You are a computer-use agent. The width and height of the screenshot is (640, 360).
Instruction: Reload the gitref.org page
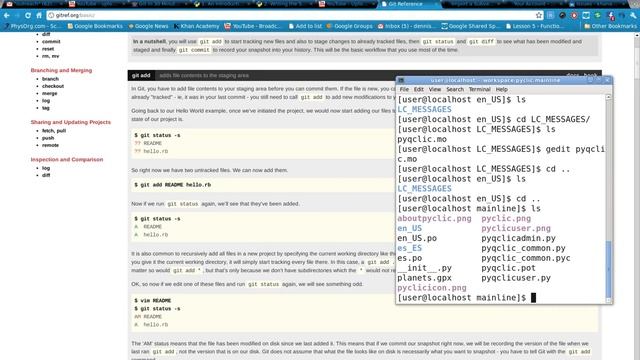[28, 15]
